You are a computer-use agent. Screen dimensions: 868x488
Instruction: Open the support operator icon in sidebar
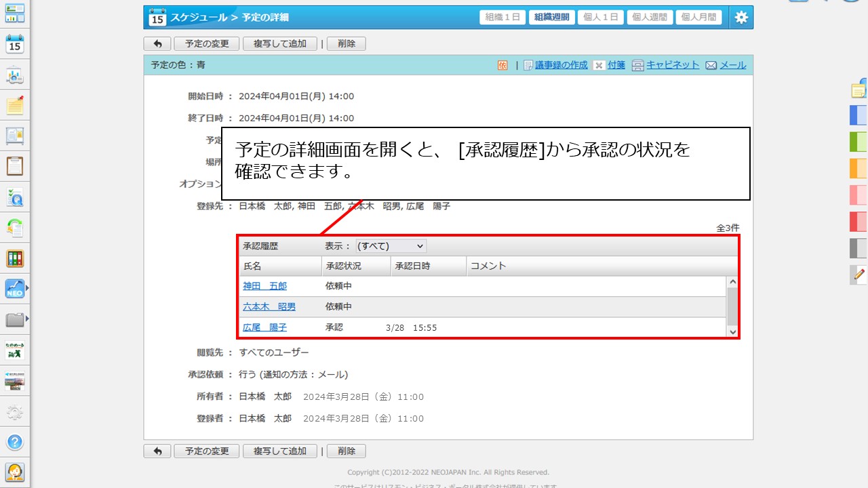click(15, 472)
